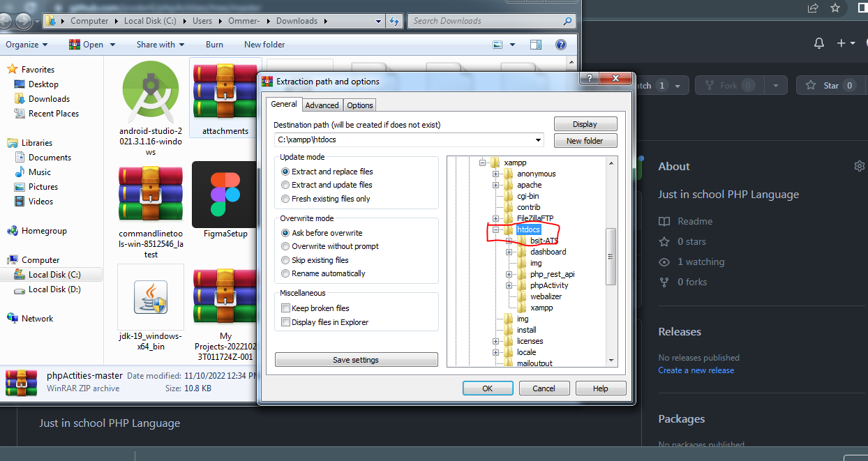Click the GitHub plus create-new icon
The image size is (868, 461).
click(841, 43)
